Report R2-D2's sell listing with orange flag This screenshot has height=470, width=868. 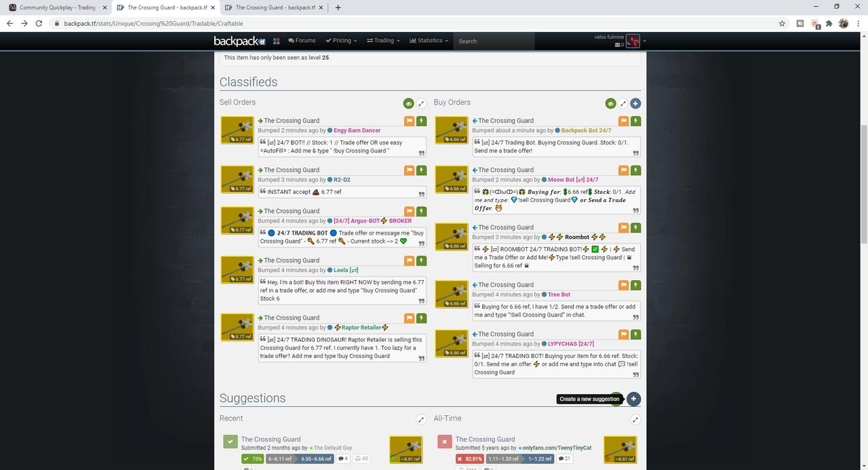pos(410,170)
